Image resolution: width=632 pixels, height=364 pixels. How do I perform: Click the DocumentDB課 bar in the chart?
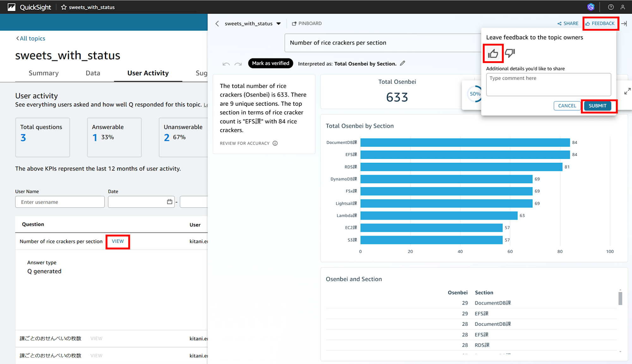click(x=465, y=143)
